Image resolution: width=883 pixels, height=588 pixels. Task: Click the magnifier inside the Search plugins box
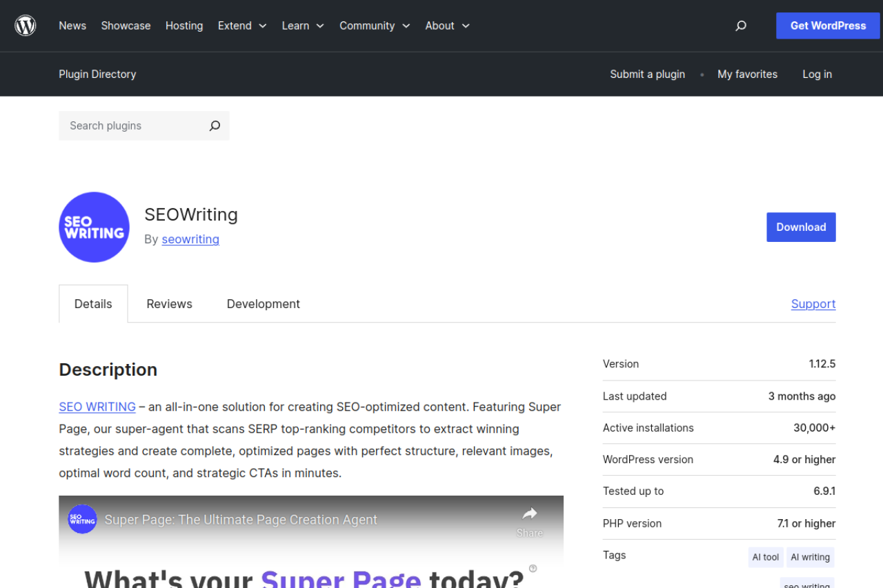[215, 126]
